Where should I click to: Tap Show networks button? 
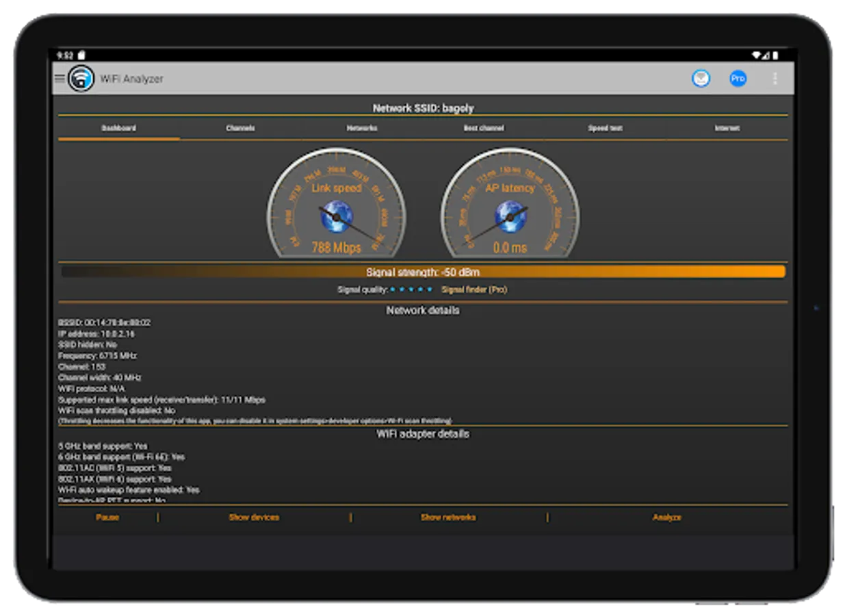click(x=448, y=517)
